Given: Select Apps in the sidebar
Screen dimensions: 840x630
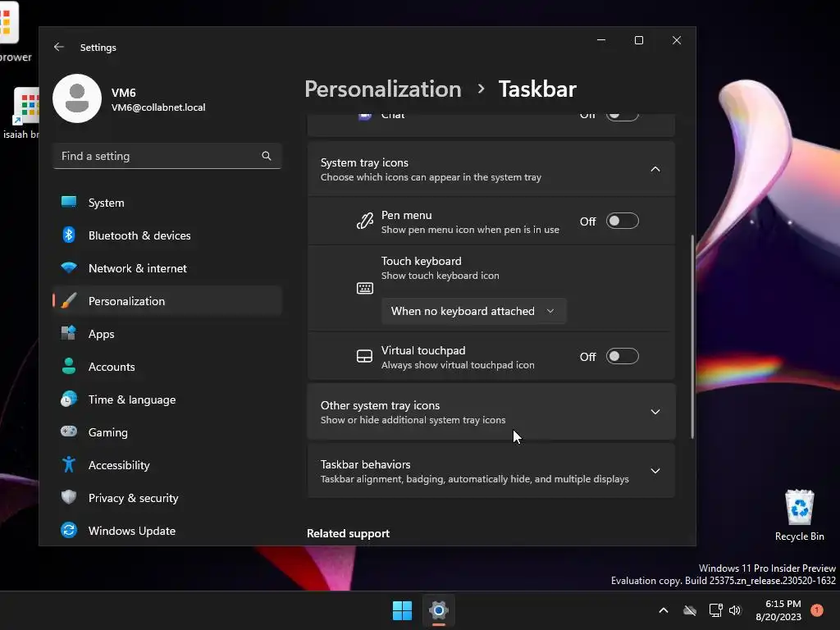Looking at the screenshot, I should 167,334.
